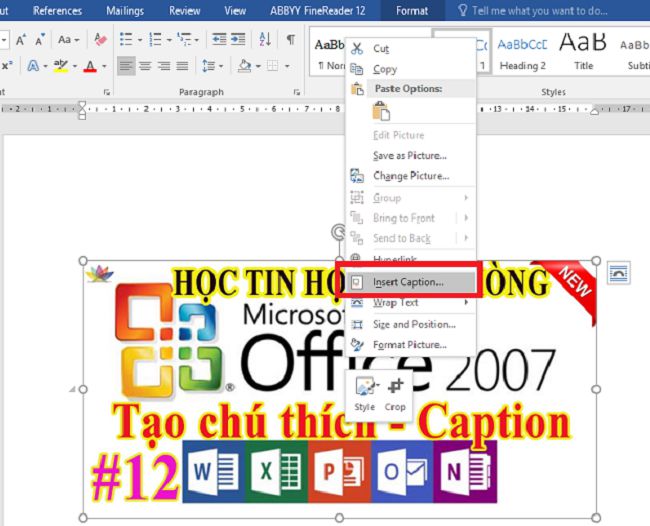Click the Line Spacing icon
The width and height of the screenshot is (650, 526).
208,66
